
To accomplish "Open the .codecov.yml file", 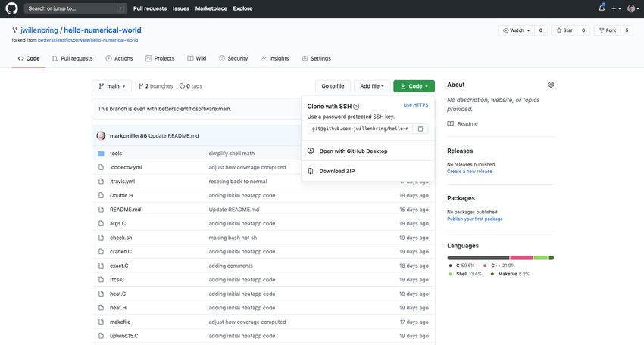I will pyautogui.click(x=126, y=167).
